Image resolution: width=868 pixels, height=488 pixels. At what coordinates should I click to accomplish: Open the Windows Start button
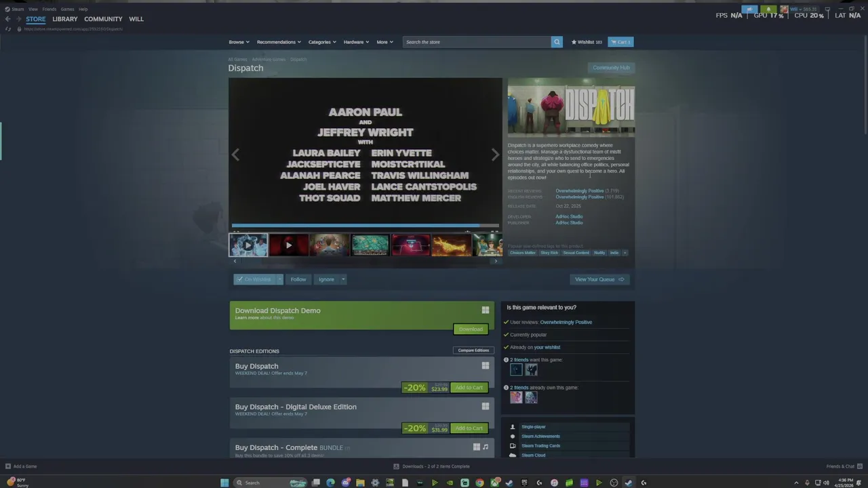(x=224, y=483)
